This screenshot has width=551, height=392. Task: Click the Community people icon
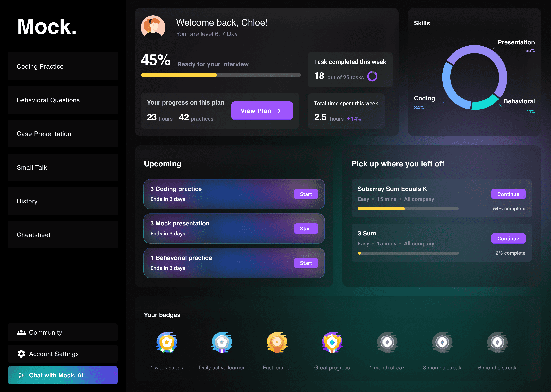click(x=21, y=332)
